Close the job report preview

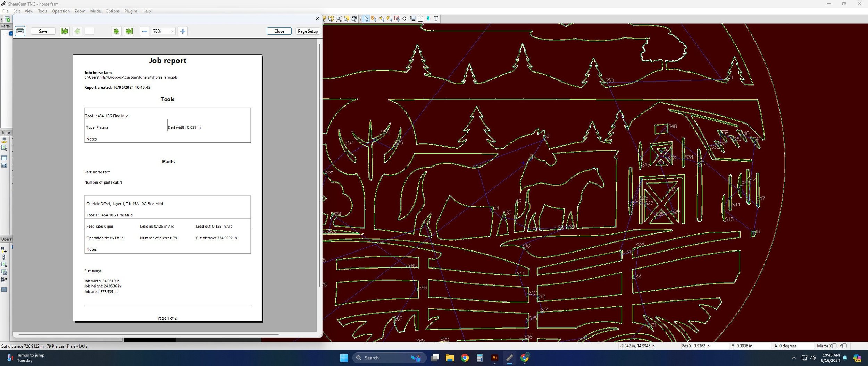point(279,31)
